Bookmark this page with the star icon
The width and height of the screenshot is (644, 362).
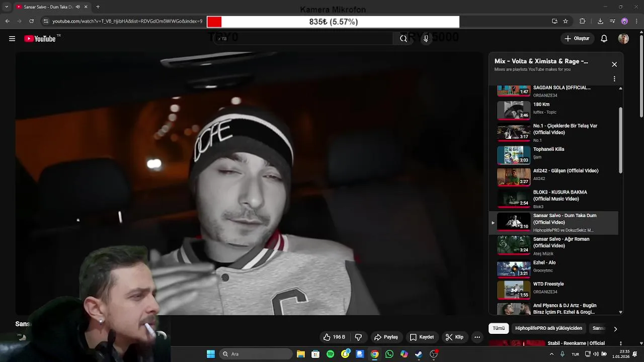click(x=566, y=21)
